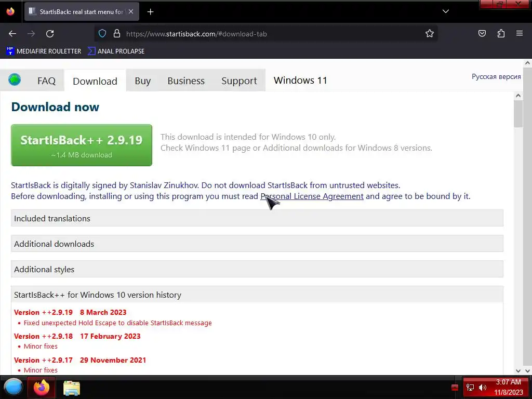The width and height of the screenshot is (532, 399).
Task: Click the Firefox back arrow
Action: tap(12, 34)
